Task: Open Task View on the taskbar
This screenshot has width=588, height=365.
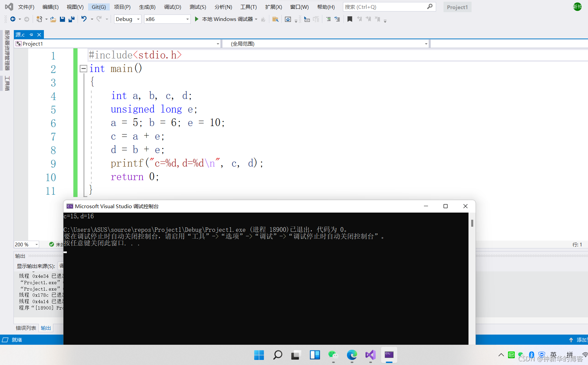Action: tap(296, 355)
